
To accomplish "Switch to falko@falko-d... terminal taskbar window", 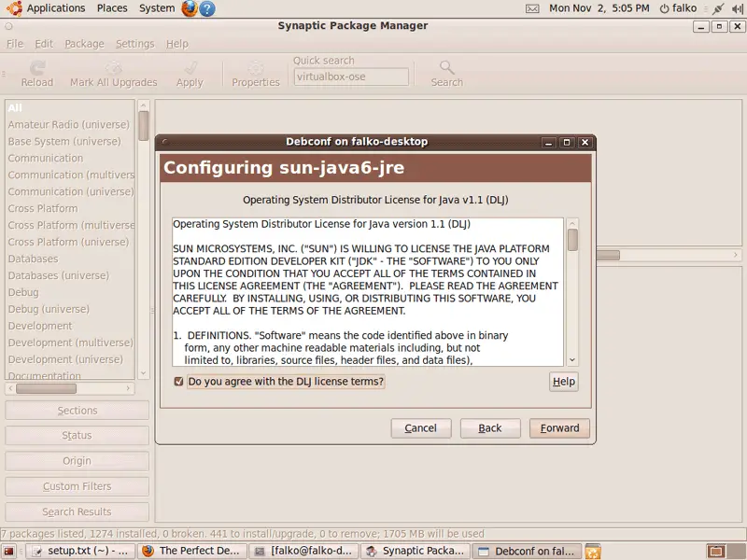I will pos(304,551).
